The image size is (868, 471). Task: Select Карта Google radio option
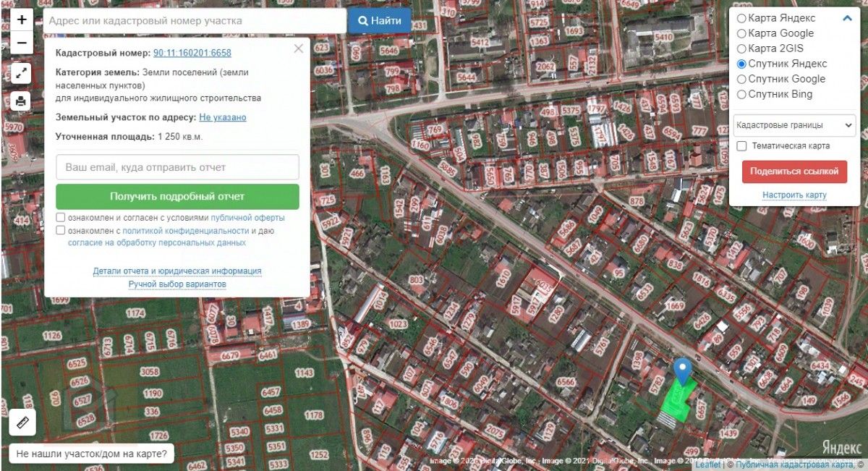point(741,33)
